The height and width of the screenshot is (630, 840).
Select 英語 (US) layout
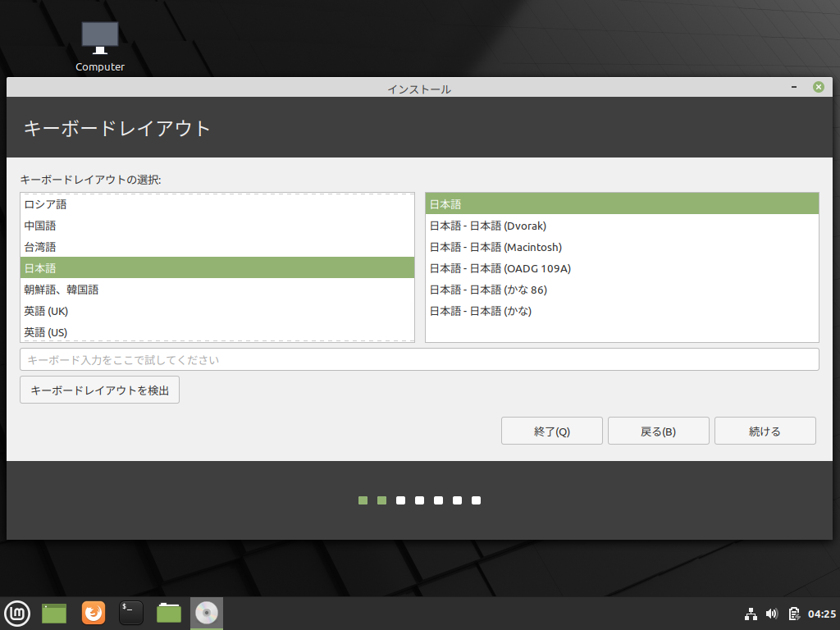(x=217, y=332)
